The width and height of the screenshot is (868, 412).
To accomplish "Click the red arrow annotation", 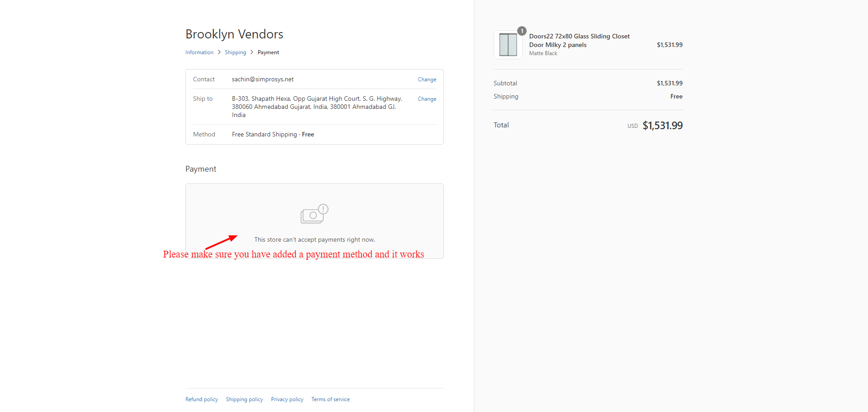I will pos(221,242).
